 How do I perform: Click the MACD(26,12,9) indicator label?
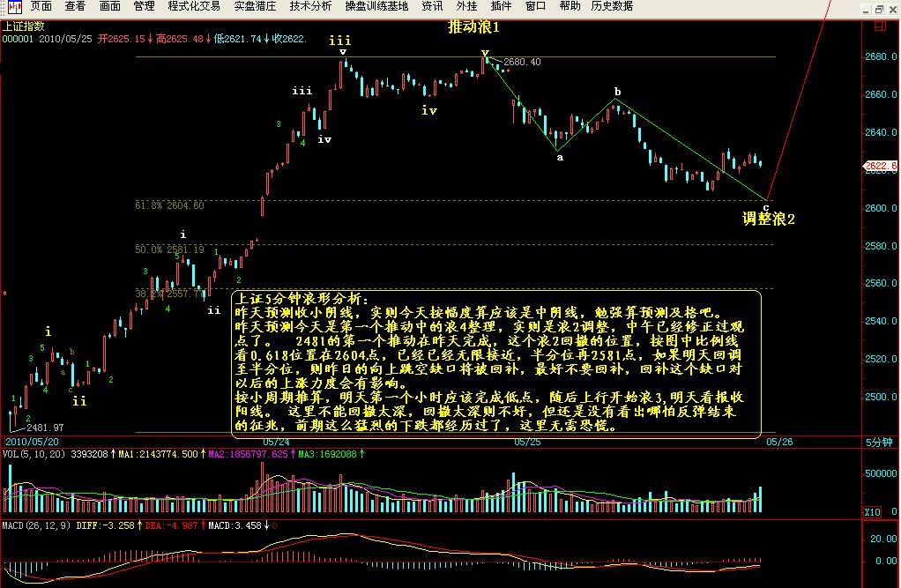(x=36, y=525)
